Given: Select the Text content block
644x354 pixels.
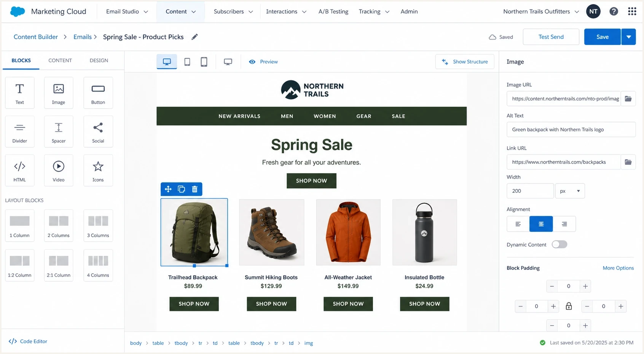Looking at the screenshot, I should (x=20, y=93).
